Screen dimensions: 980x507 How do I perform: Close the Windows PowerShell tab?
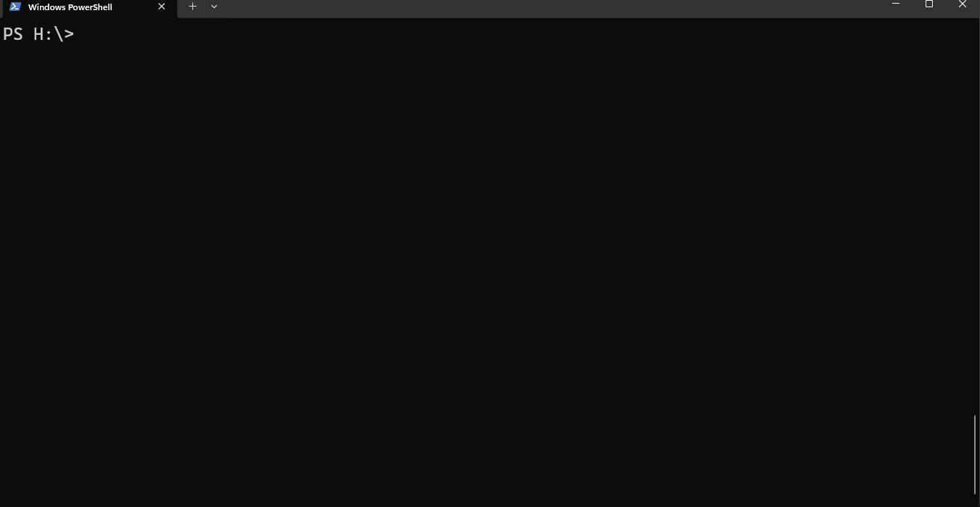pos(161,7)
